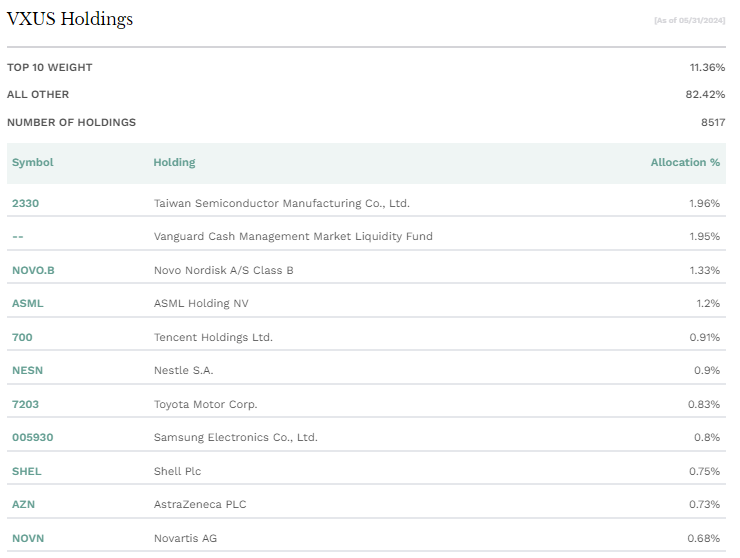Open the 005930 ticker symbol link
Screen dimensions: 740x558
(x=33, y=438)
